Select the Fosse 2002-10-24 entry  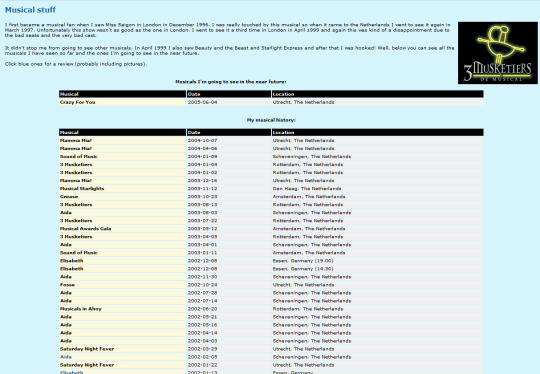(67, 285)
